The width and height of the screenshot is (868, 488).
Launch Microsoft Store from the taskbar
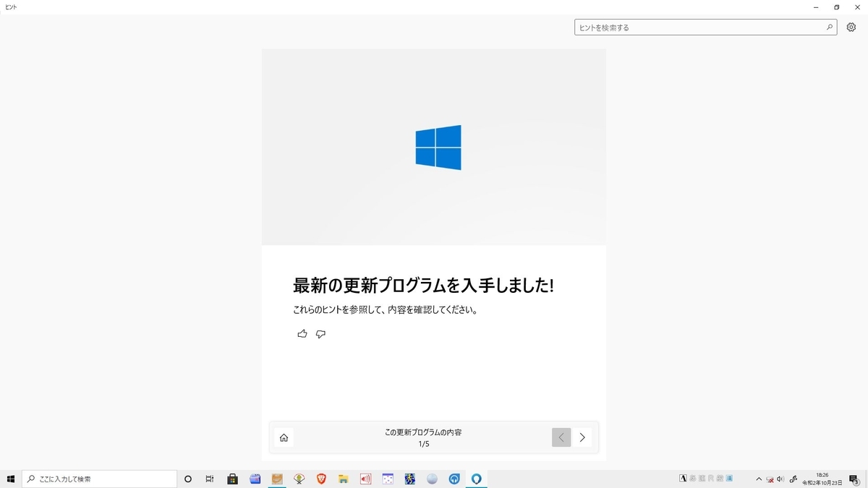click(x=233, y=479)
